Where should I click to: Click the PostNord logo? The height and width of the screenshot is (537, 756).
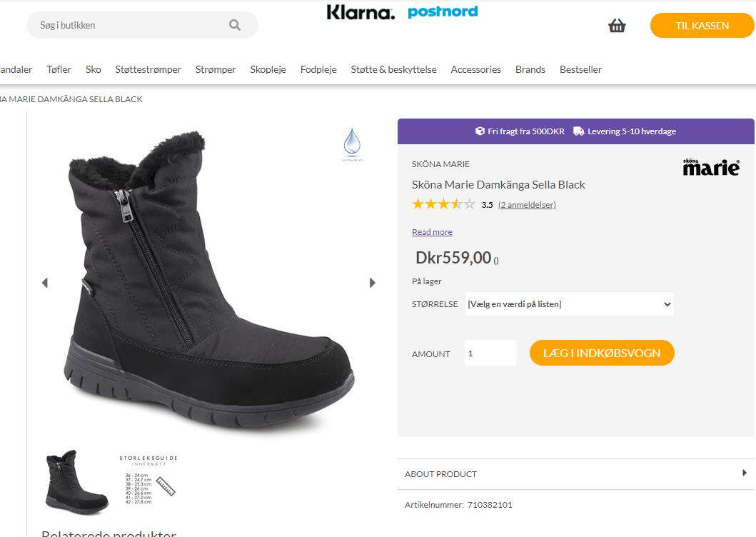443,11
